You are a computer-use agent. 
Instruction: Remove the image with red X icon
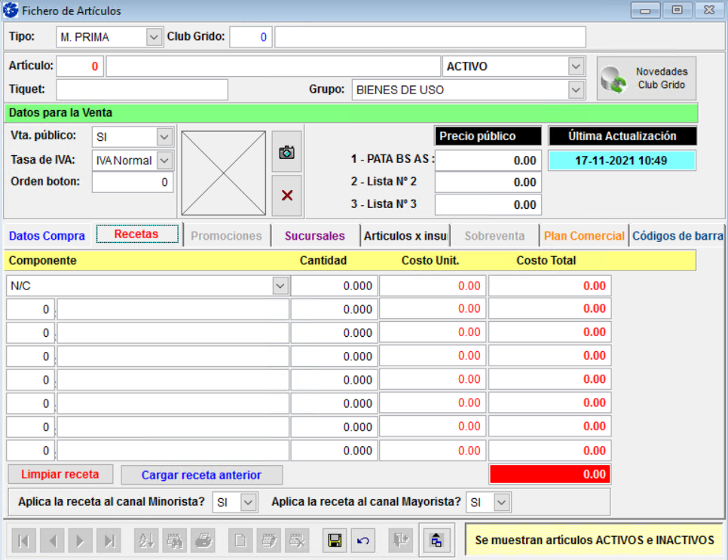[x=287, y=195]
